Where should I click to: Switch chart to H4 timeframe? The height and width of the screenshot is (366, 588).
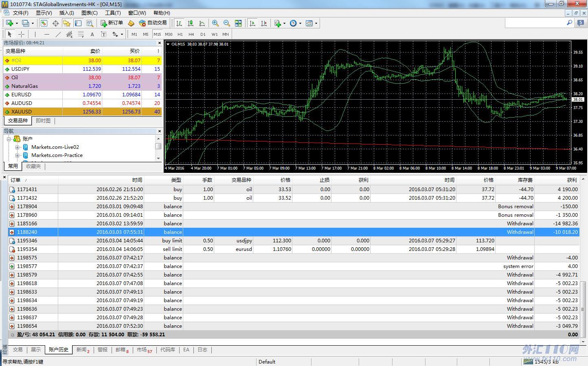191,34
